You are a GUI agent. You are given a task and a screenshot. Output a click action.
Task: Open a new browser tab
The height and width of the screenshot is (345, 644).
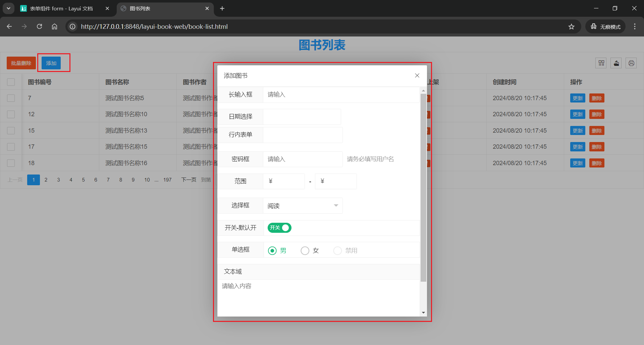(222, 8)
